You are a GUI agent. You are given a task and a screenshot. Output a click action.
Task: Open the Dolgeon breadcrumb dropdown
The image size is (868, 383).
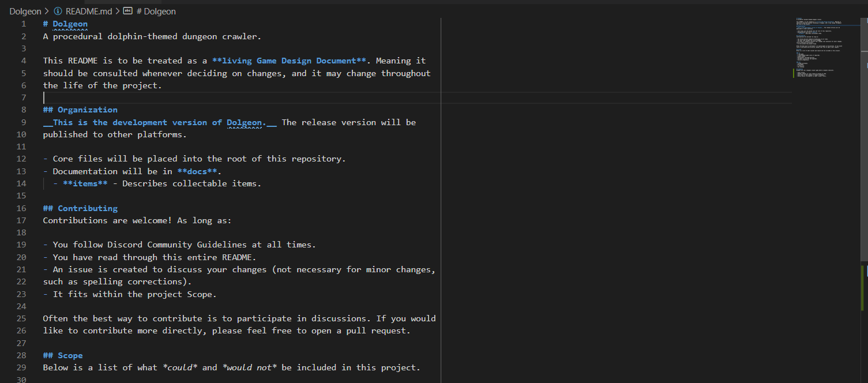(25, 11)
